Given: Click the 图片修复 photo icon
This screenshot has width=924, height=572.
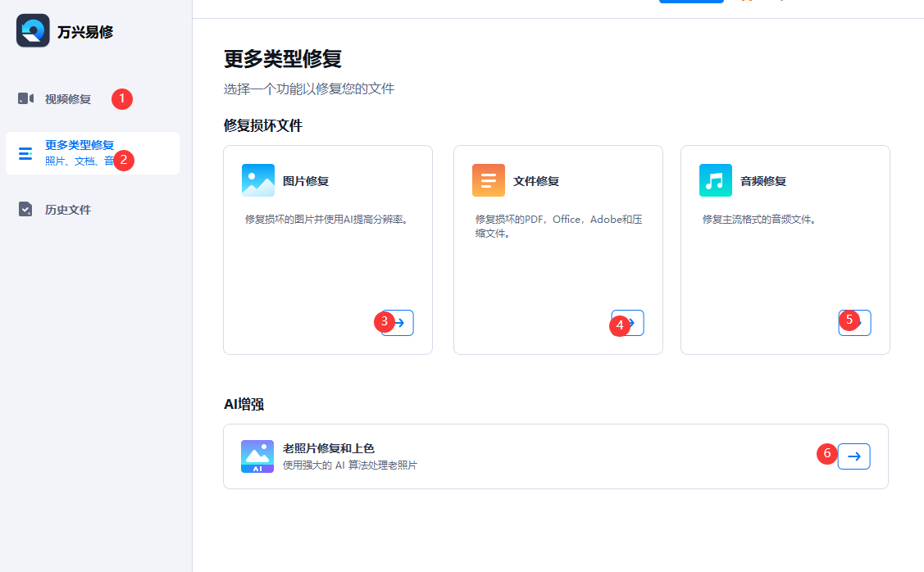Looking at the screenshot, I should pyautogui.click(x=257, y=179).
